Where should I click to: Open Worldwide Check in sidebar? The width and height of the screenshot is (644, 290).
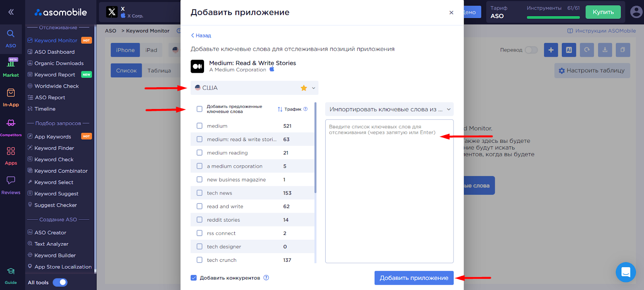click(x=56, y=86)
